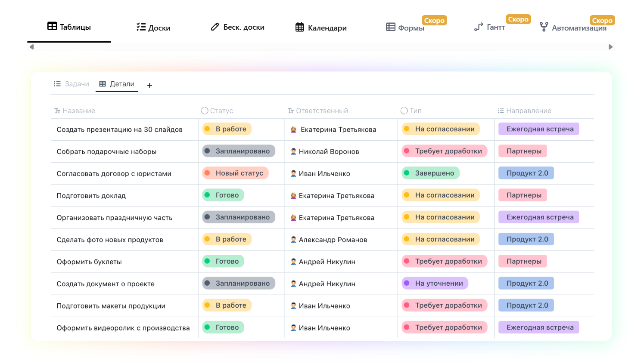Select the Детали view tab
Screen dimensions: 644x364
click(x=117, y=84)
